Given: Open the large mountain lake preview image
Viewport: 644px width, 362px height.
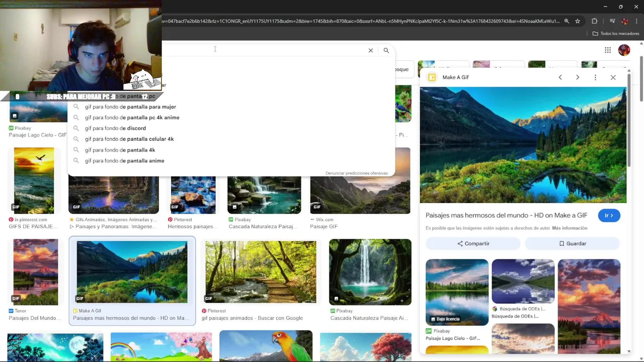Looking at the screenshot, I should [523, 145].
